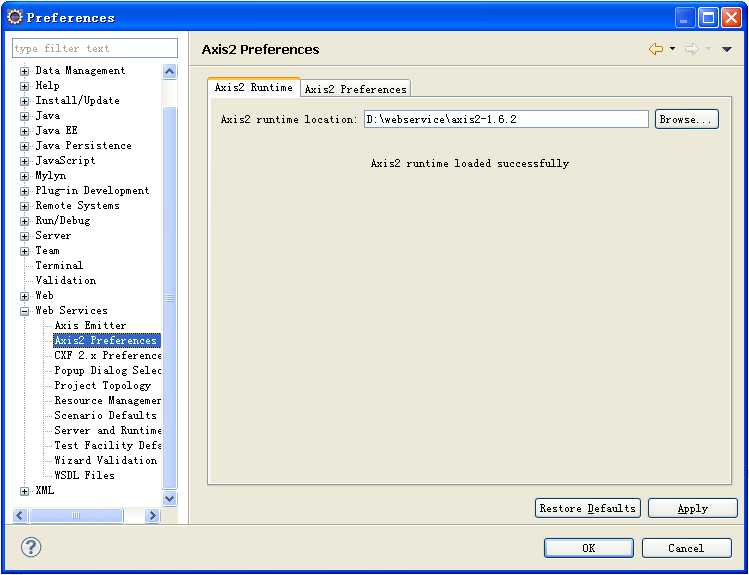Expand the Java tree node
This screenshot has width=749, height=575.
pos(24,116)
